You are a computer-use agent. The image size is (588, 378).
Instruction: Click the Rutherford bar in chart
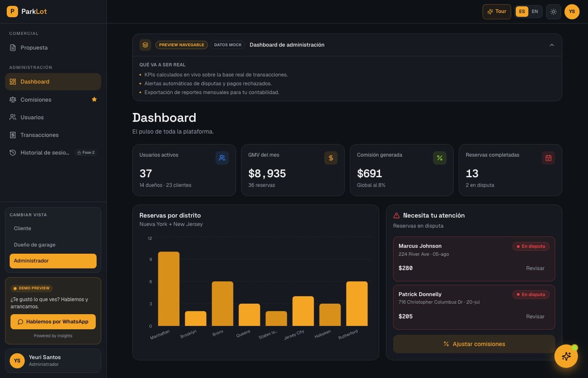(x=357, y=304)
